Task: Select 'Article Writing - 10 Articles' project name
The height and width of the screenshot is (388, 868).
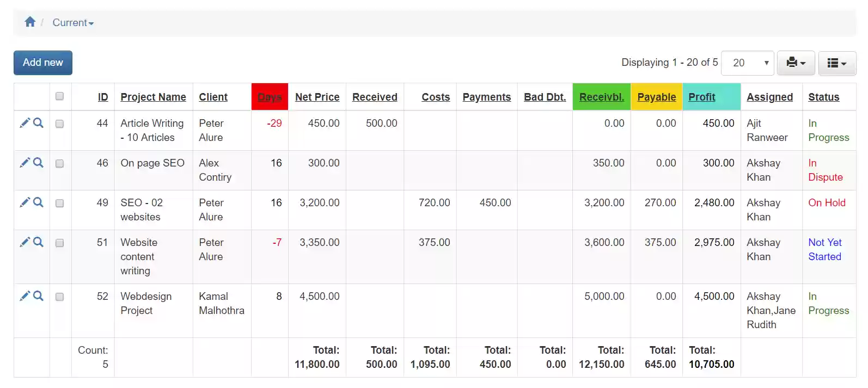Action: [x=152, y=130]
